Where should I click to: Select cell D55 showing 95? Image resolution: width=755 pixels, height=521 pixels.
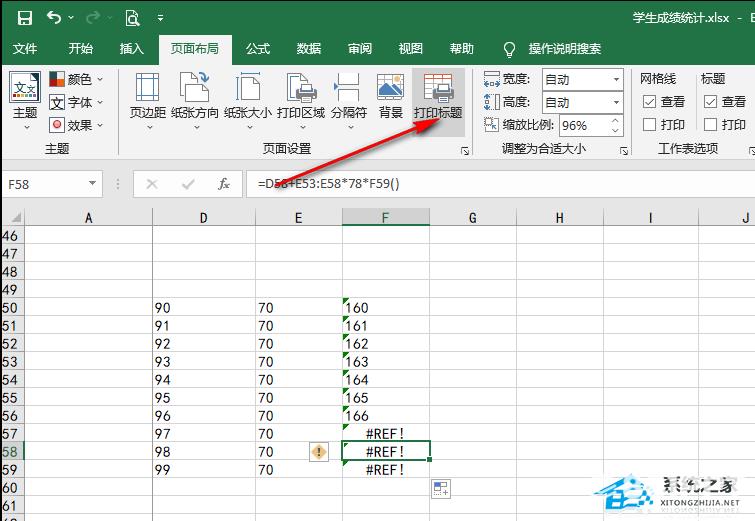pos(204,398)
